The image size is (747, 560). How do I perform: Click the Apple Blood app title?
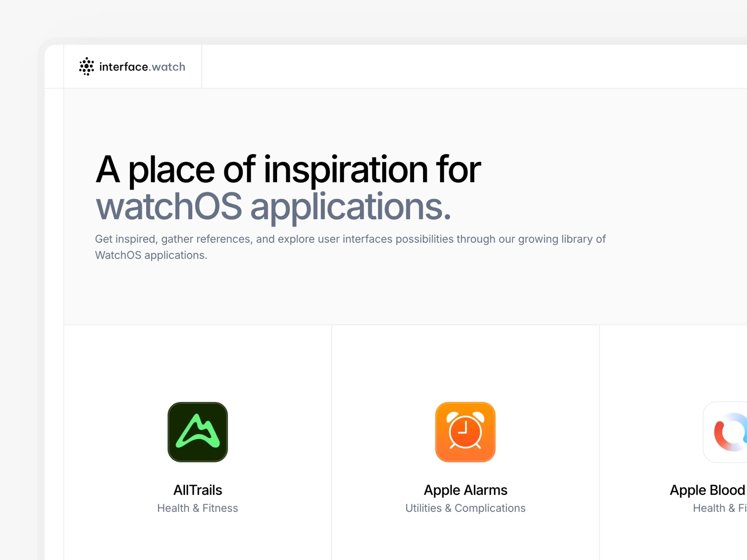click(x=707, y=490)
